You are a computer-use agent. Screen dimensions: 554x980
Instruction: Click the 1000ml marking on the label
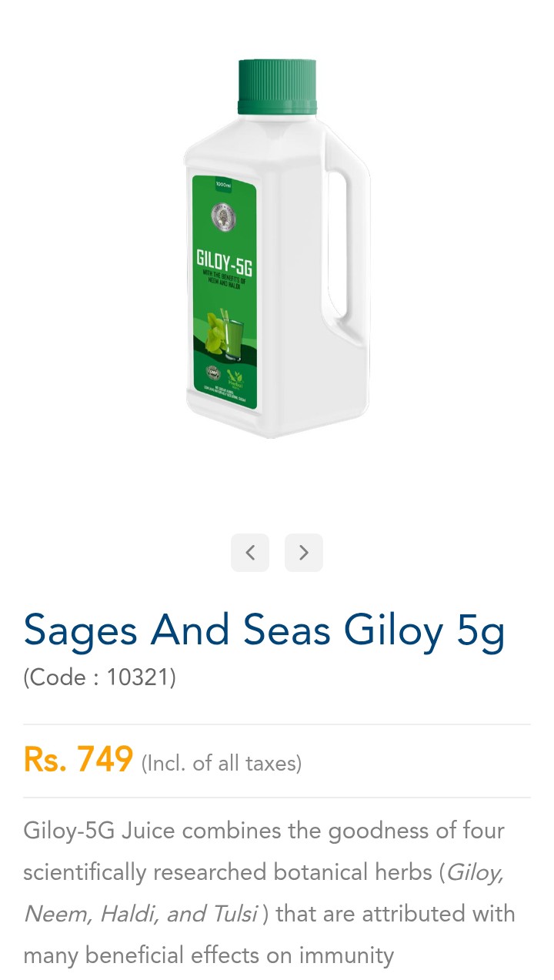(224, 184)
